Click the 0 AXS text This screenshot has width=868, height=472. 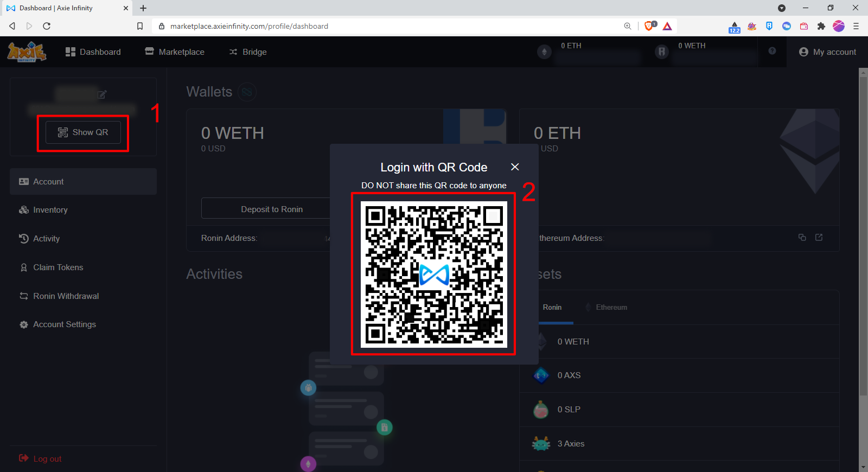pos(569,375)
